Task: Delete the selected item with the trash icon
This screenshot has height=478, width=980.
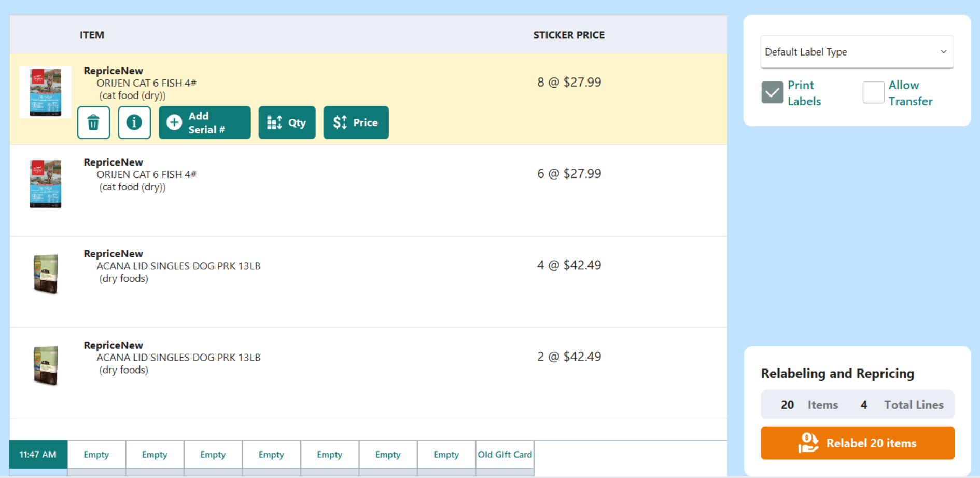Action: coord(93,122)
